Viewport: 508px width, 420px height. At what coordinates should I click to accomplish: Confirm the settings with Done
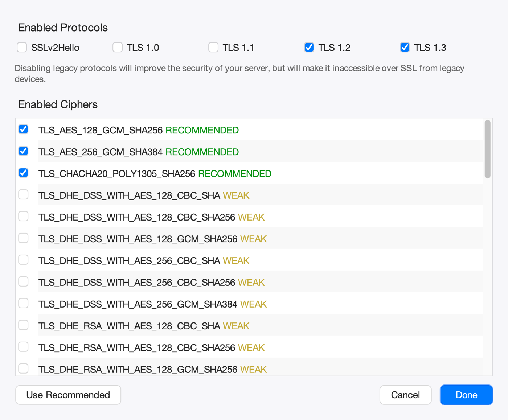(x=466, y=395)
